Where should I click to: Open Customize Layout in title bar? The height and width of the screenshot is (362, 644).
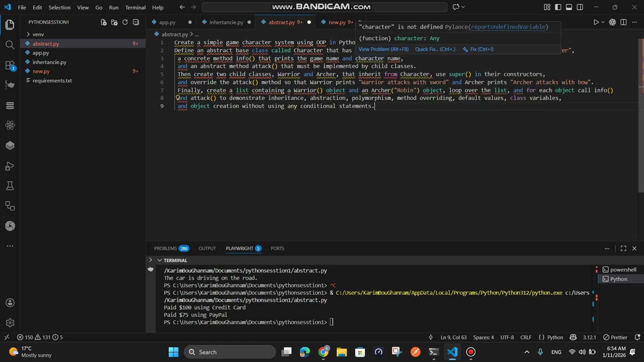click(547, 7)
